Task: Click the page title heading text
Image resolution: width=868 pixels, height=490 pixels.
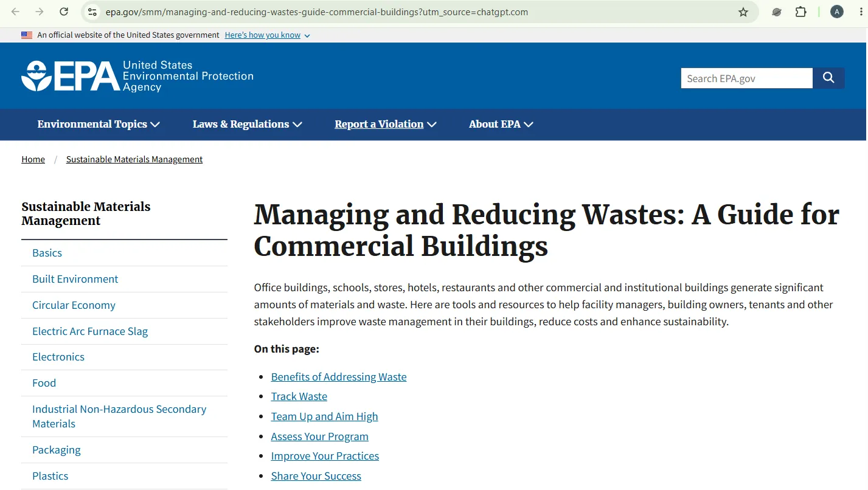Action: pyautogui.click(x=546, y=231)
